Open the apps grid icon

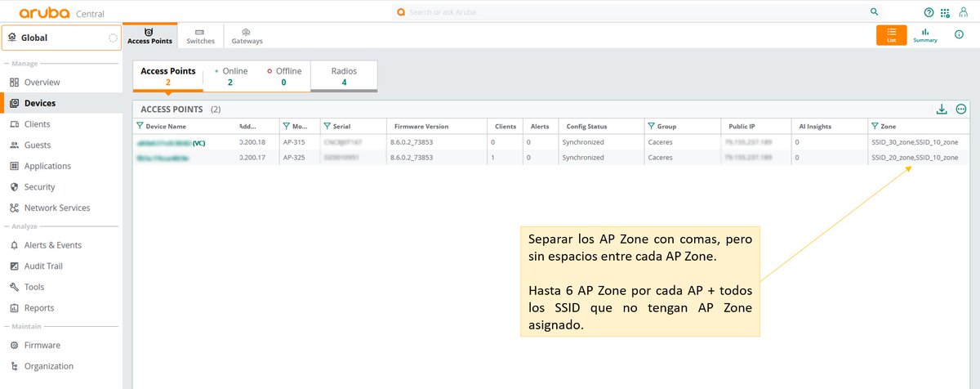click(945, 12)
